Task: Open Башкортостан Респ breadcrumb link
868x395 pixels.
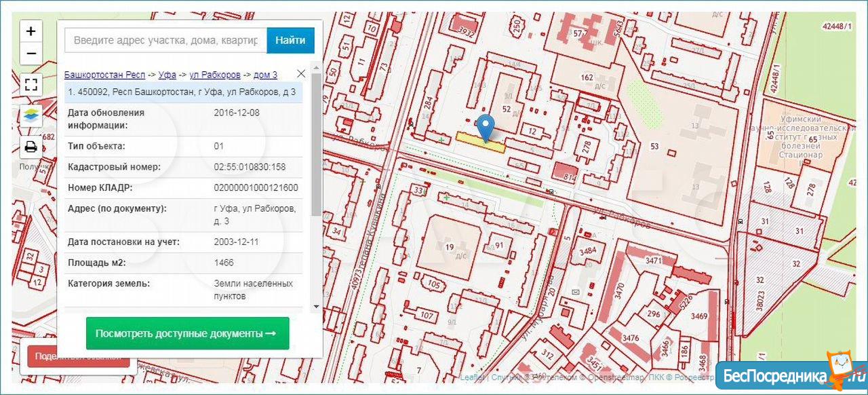Action: [x=104, y=75]
